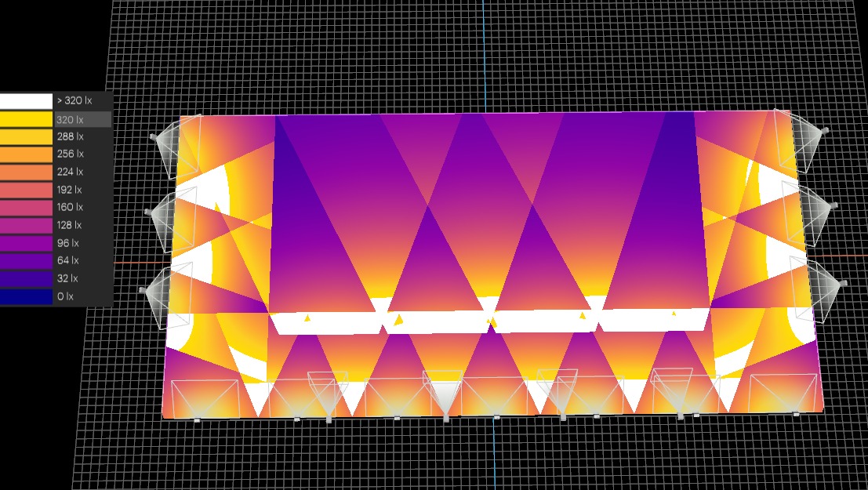Pick the dark blue 0 lx swatch

25,296
